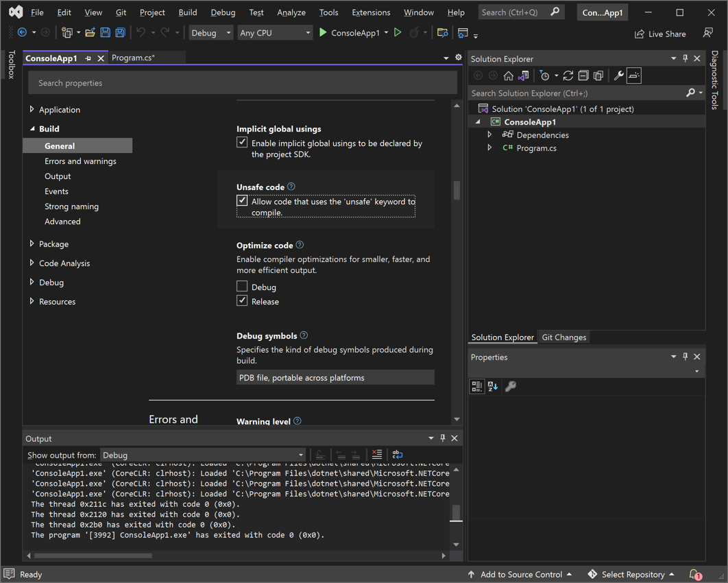Switch to the Git Changes tab
Screen dimensions: 728x583
point(564,337)
